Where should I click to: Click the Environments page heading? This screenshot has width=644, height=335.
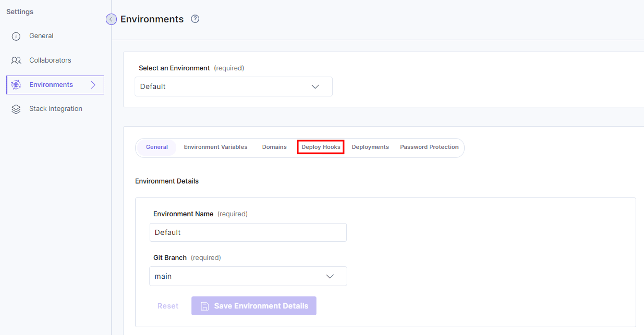pos(152,19)
